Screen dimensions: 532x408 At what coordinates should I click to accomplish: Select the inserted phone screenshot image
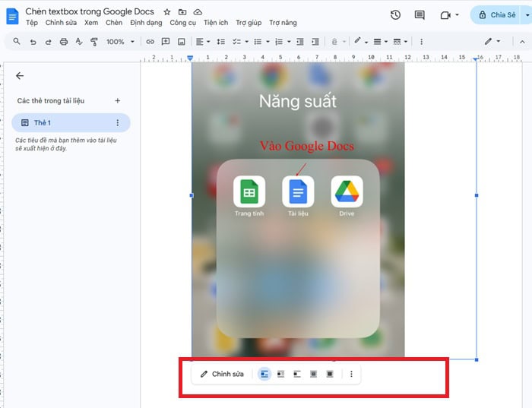(298, 210)
